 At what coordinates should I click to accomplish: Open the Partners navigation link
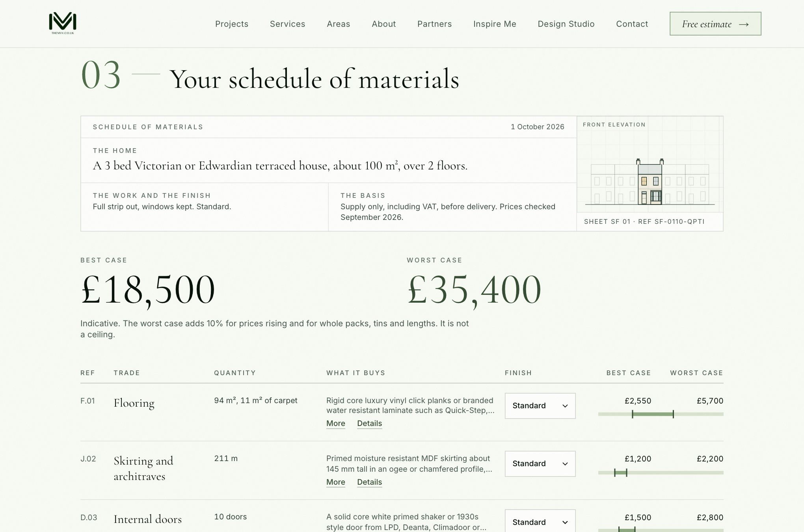435,24
